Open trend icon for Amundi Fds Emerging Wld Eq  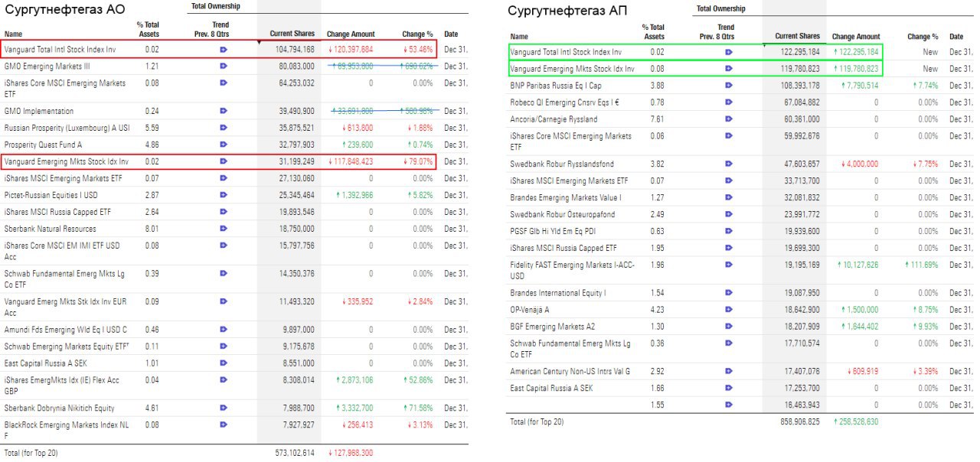pyautogui.click(x=224, y=330)
